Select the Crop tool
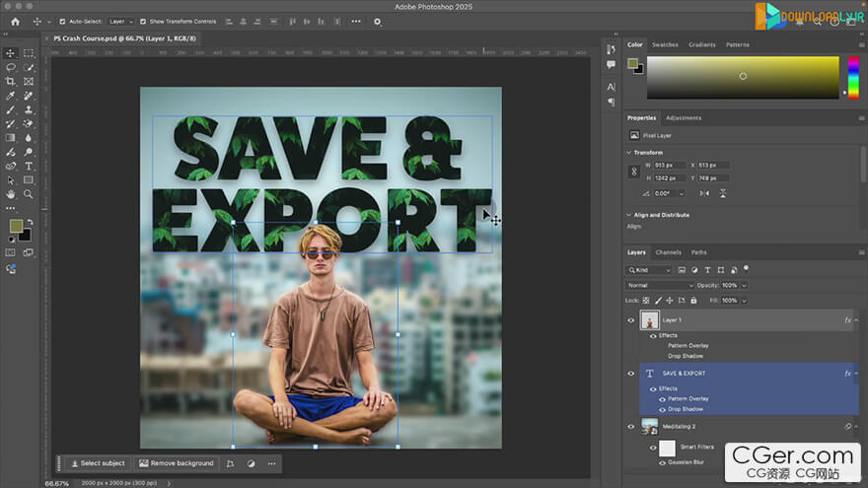The image size is (868, 488). coord(11,82)
